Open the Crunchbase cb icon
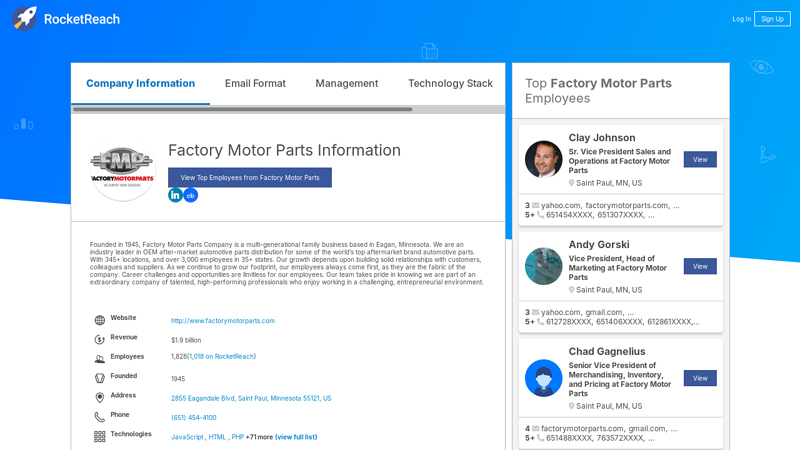The image size is (800, 450). pyautogui.click(x=190, y=195)
